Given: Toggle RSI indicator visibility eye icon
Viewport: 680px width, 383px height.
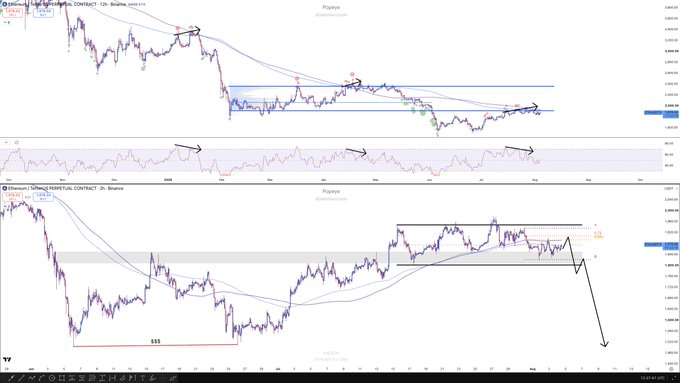Looking at the screenshot, I should [x=16, y=142].
